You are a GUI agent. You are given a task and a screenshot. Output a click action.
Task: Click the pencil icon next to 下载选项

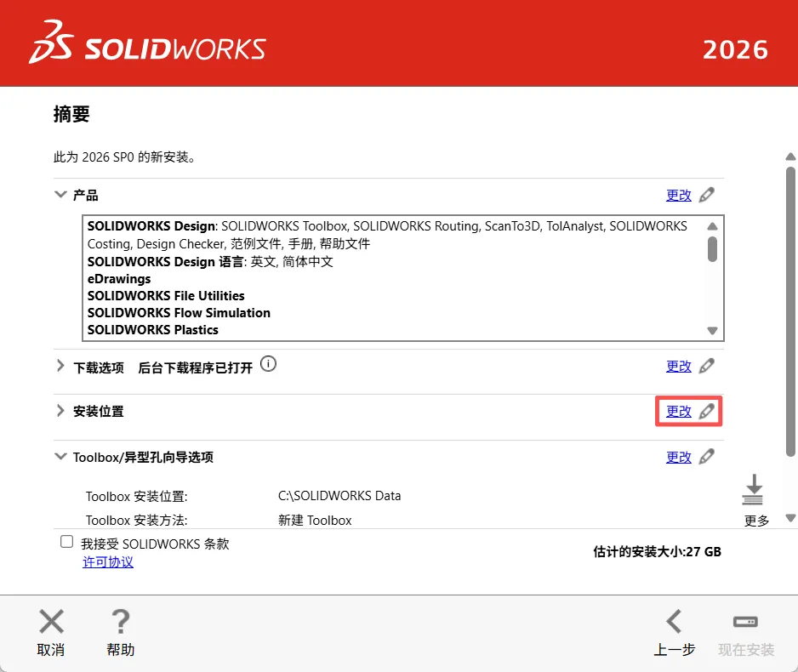click(x=706, y=366)
